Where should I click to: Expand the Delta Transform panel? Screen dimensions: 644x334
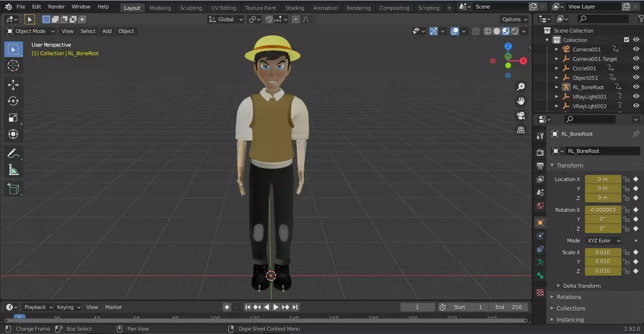tap(582, 286)
